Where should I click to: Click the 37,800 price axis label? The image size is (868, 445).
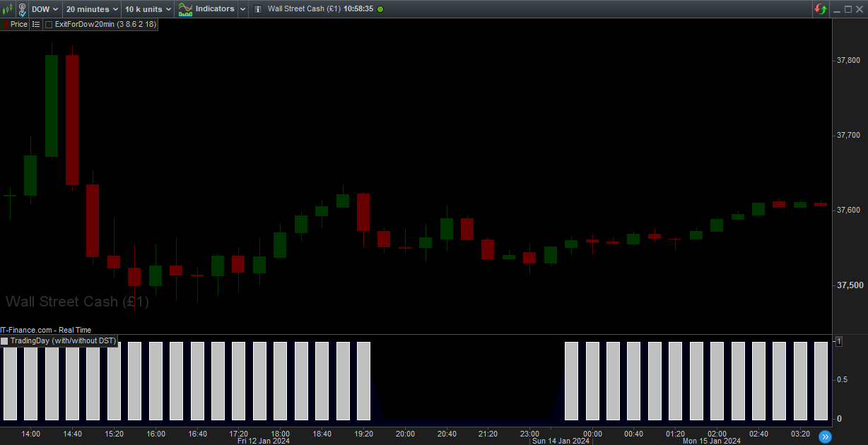point(848,61)
